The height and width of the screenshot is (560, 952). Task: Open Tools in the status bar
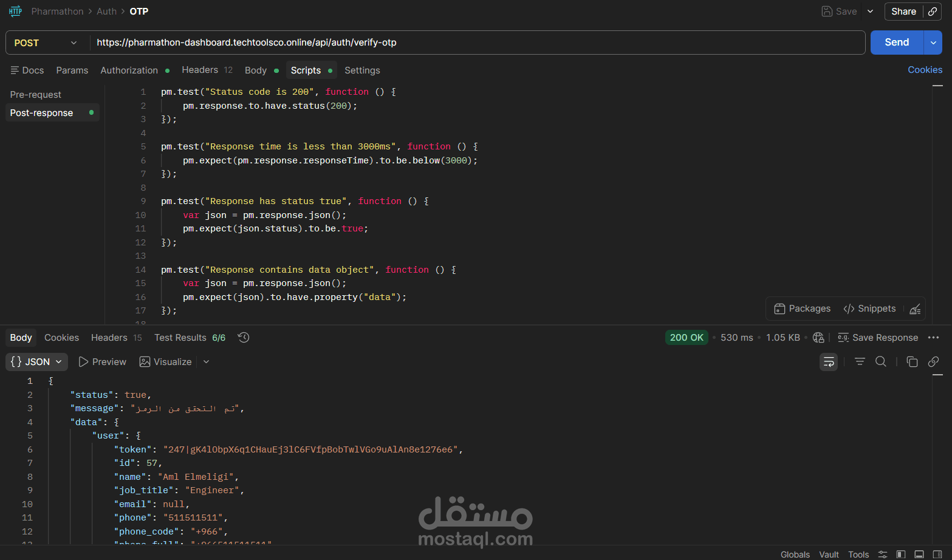tap(858, 555)
